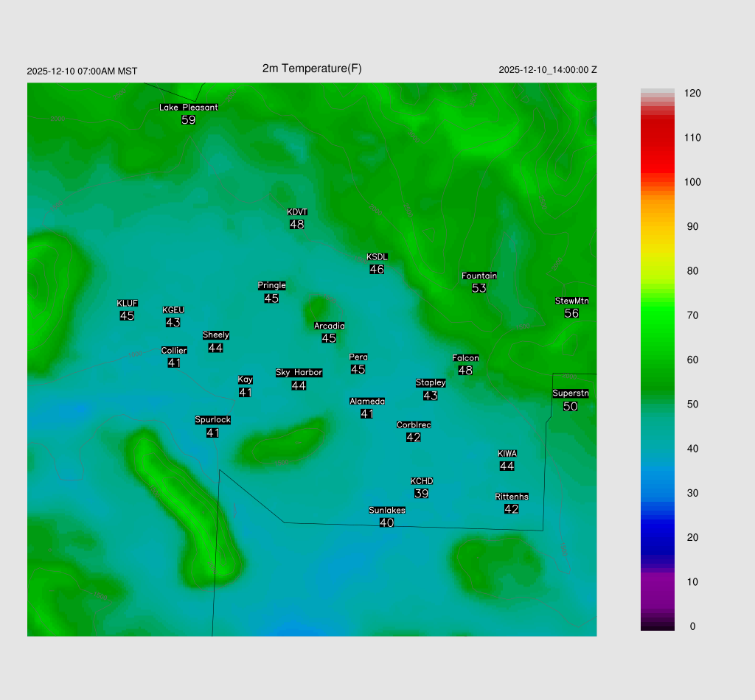Screen dimensions: 755x700
Task: Click the Lake Pleasant station label
Action: [189, 108]
